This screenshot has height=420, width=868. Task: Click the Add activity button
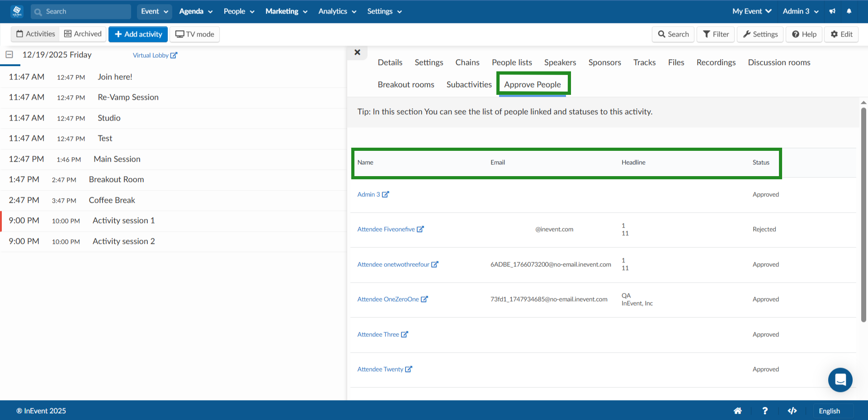138,34
